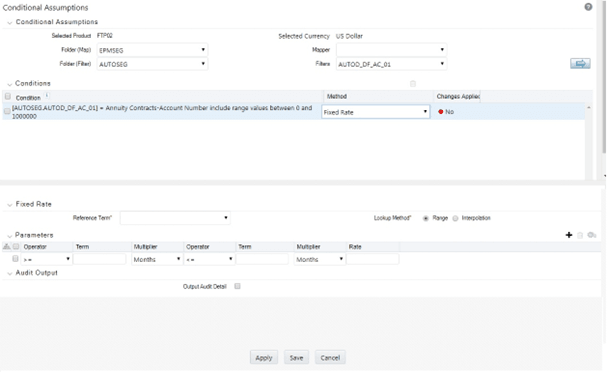Click the Conditions table scroll-up arrow
The image size is (607, 372).
(588, 107)
